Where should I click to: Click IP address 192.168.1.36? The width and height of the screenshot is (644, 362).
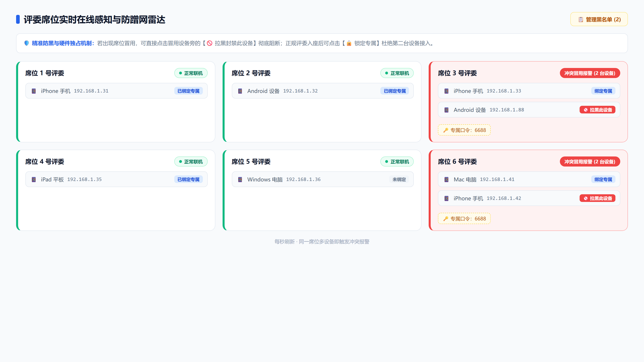pyautogui.click(x=303, y=179)
